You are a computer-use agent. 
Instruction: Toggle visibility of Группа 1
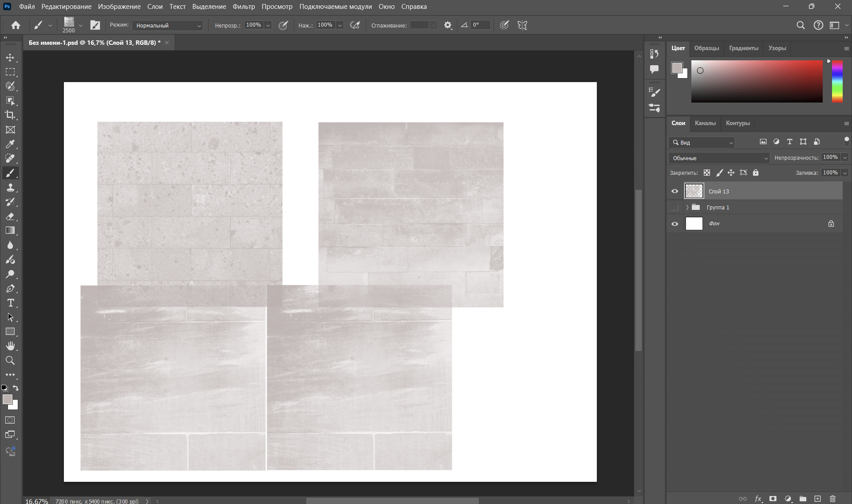675,207
